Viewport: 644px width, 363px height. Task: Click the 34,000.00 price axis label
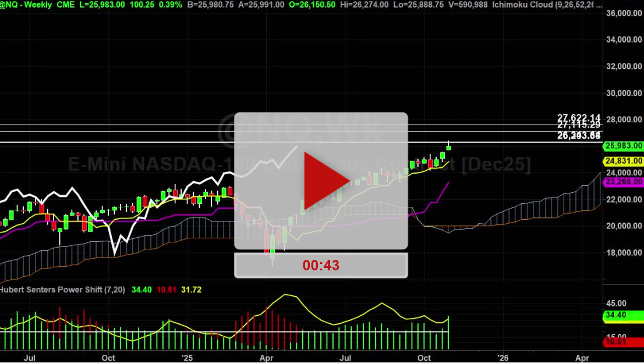[624, 40]
